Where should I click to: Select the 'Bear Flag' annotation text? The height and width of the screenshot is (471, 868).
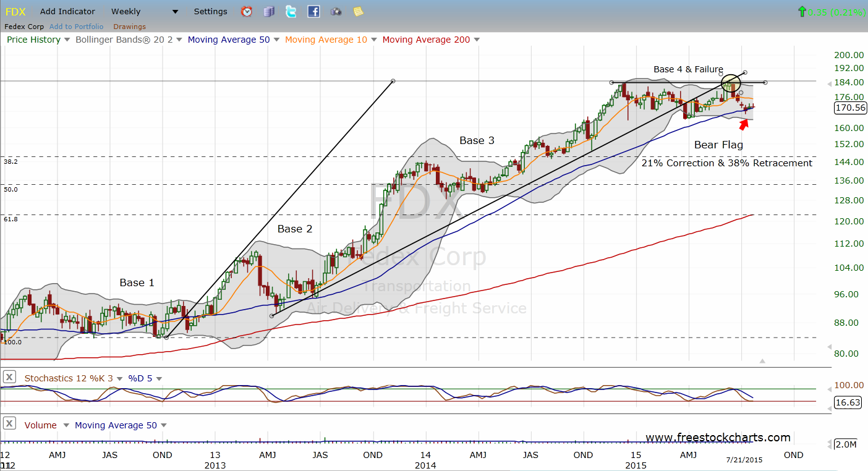point(718,145)
